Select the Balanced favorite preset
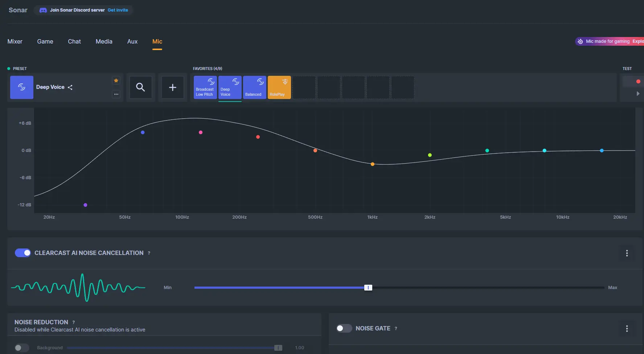The height and width of the screenshot is (354, 644). (254, 87)
